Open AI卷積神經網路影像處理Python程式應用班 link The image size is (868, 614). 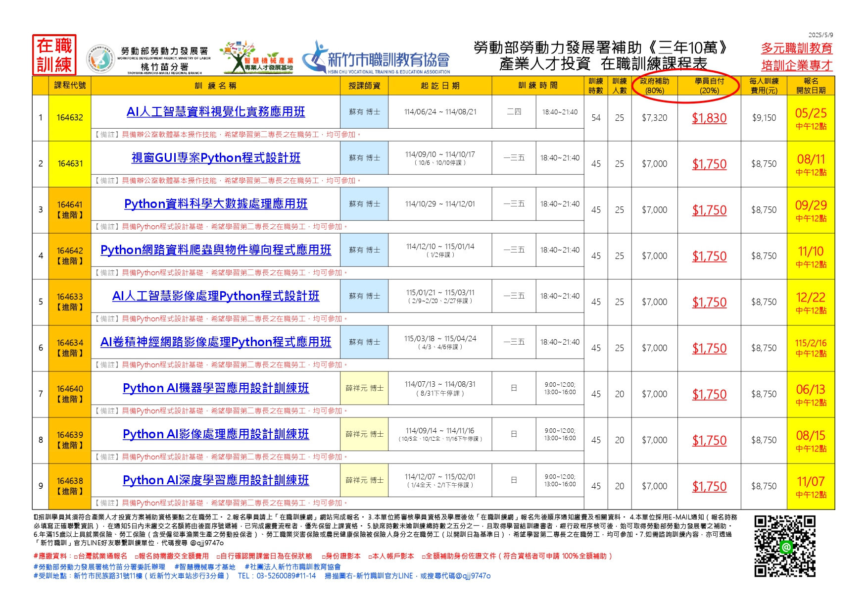(216, 342)
